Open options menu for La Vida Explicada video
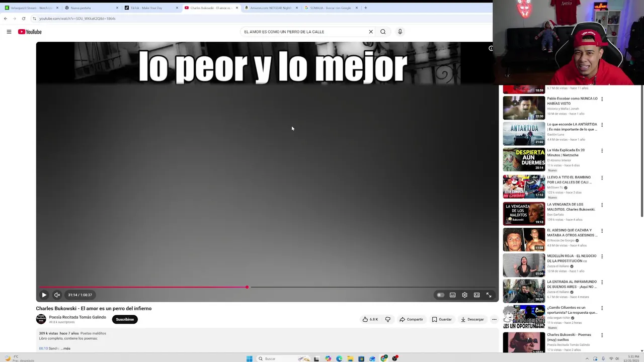This screenshot has height=362, width=644. [x=602, y=151]
